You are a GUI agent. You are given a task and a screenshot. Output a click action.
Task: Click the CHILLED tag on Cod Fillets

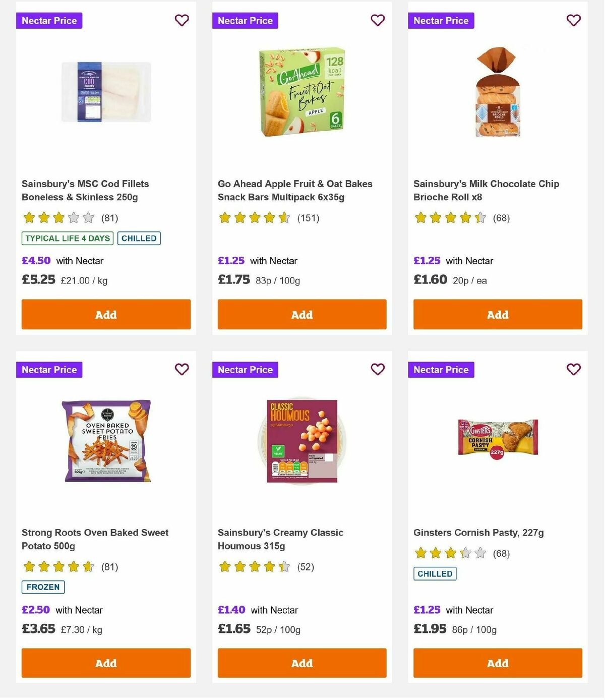point(139,238)
